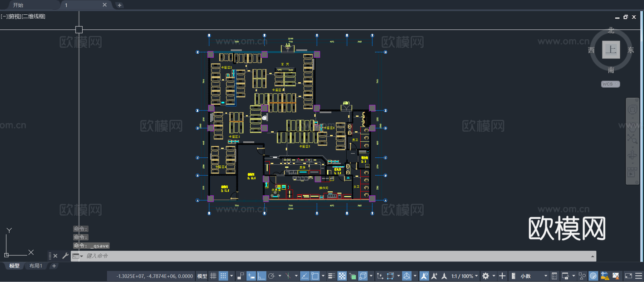
Task: Toggle transparency checkerboard icon
Action: coord(342,276)
